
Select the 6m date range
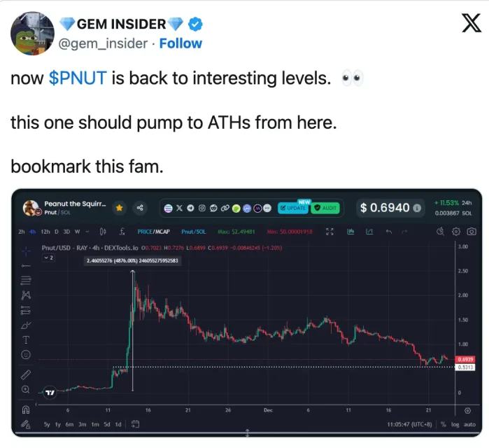pos(69,424)
